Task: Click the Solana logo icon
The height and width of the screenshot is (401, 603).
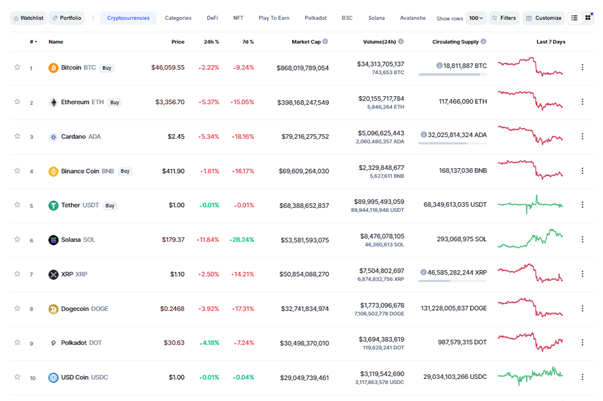Action: (x=53, y=240)
